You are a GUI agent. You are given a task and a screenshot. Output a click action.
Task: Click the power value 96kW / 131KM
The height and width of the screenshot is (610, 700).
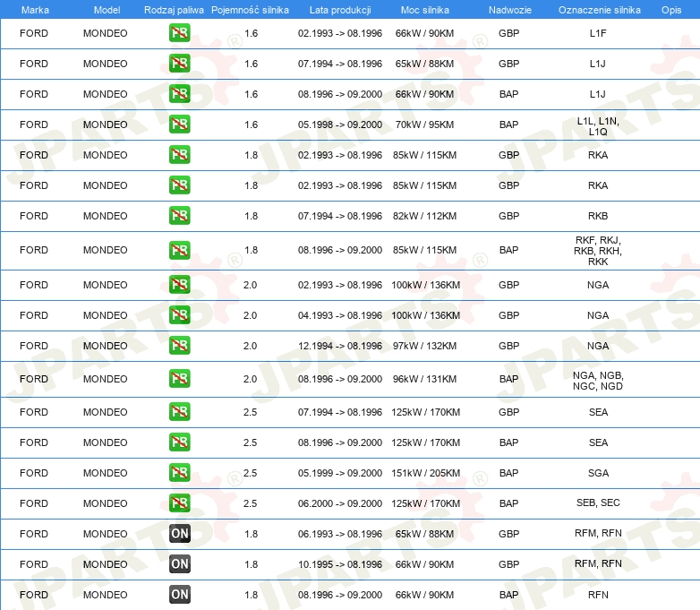point(424,379)
